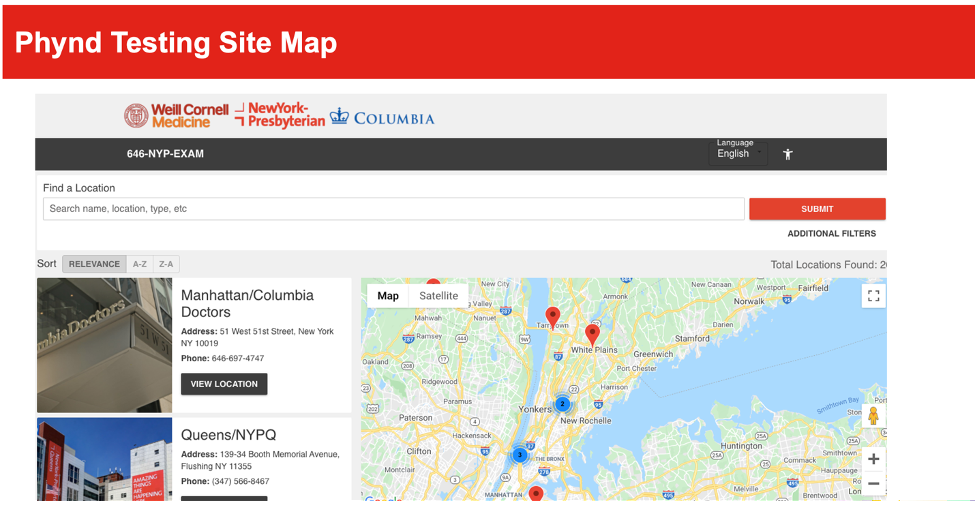
Task: Submit the location search
Action: (817, 209)
